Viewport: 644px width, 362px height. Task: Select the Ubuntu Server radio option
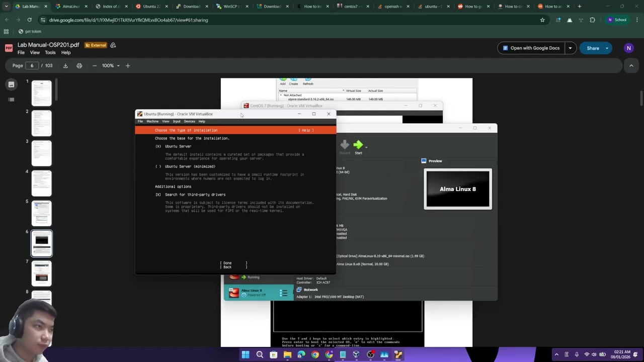(x=174, y=146)
